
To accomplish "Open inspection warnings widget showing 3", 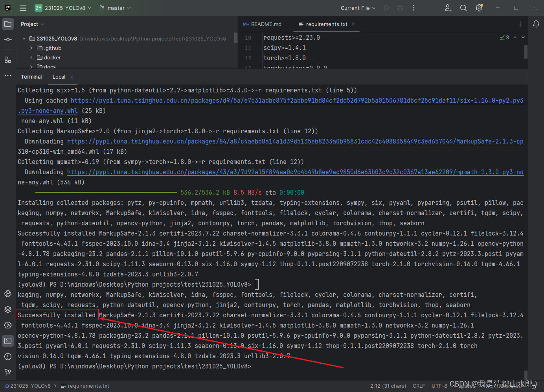I will point(504,37).
